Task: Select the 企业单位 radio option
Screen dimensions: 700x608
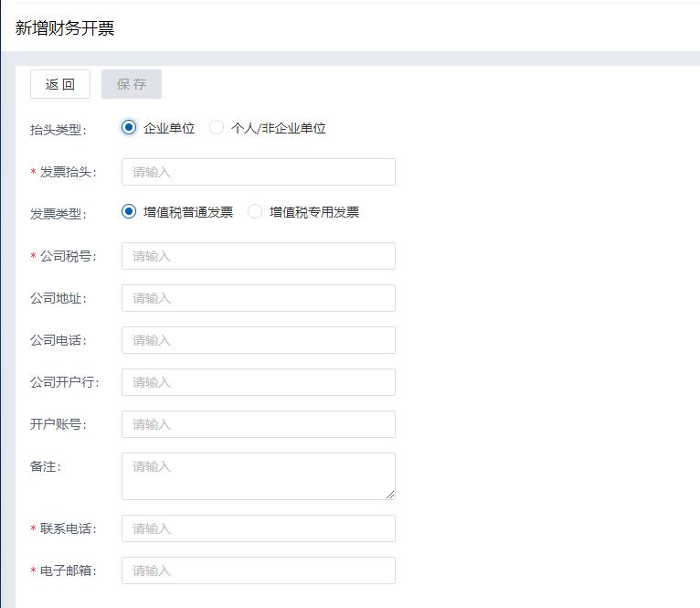Action: click(x=129, y=128)
